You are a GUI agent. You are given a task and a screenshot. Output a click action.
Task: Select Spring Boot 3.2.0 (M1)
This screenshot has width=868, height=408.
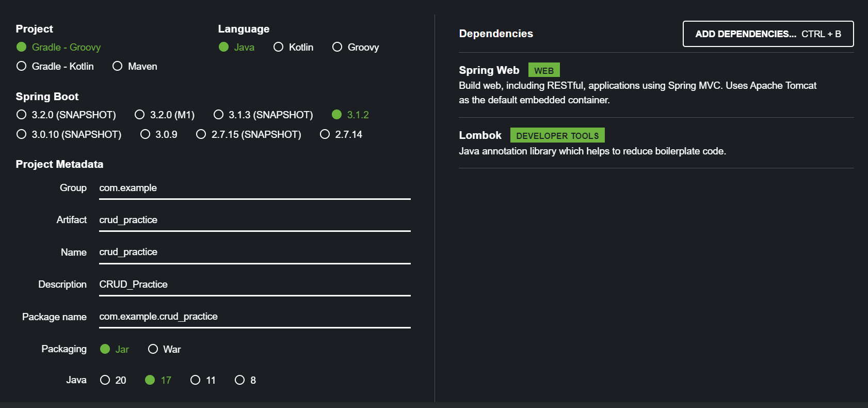[x=165, y=115]
